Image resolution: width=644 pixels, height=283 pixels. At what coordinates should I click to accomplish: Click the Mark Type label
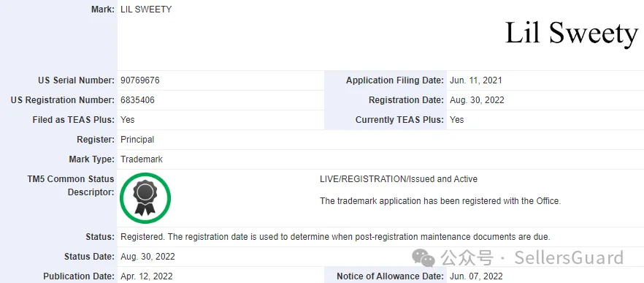(92, 159)
